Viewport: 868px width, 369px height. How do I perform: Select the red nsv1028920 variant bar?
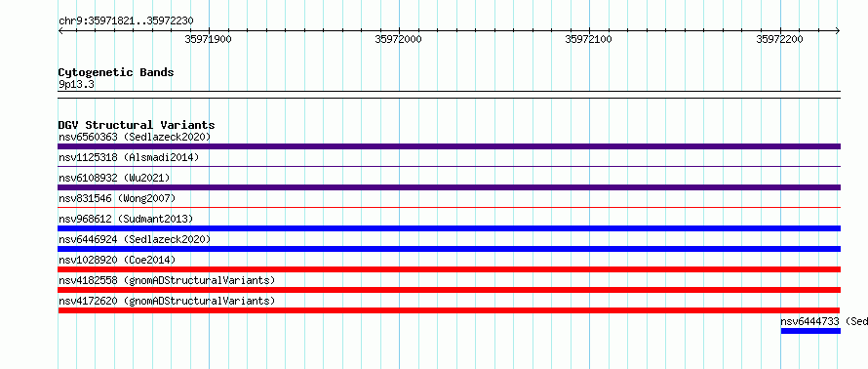[449, 269]
